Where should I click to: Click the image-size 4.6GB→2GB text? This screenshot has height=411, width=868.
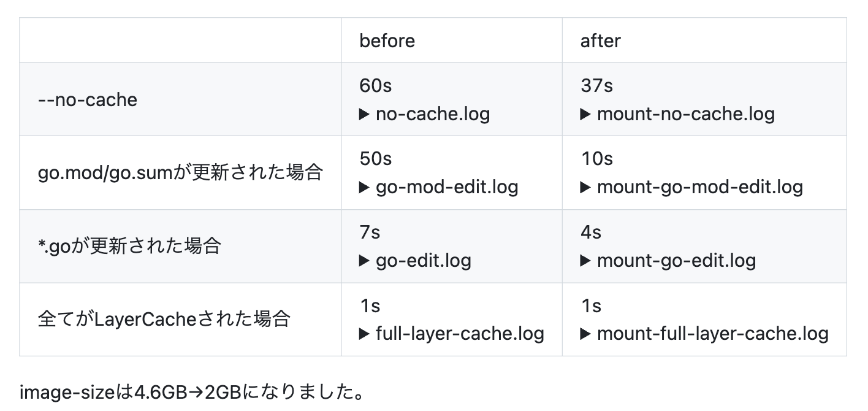[x=191, y=392]
